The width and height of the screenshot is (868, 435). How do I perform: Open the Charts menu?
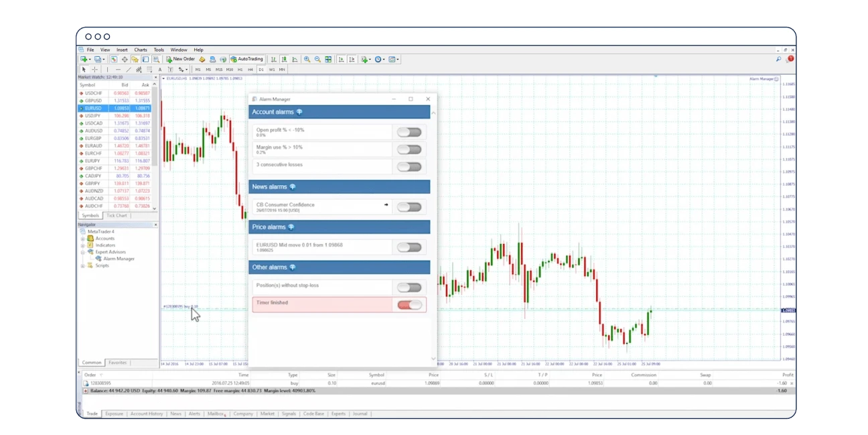141,50
